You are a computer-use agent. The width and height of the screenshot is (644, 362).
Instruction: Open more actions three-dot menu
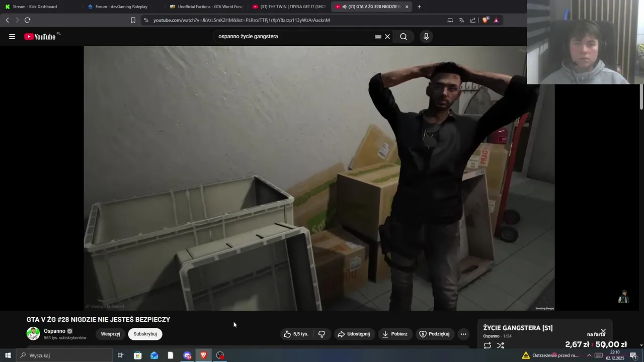(463, 334)
